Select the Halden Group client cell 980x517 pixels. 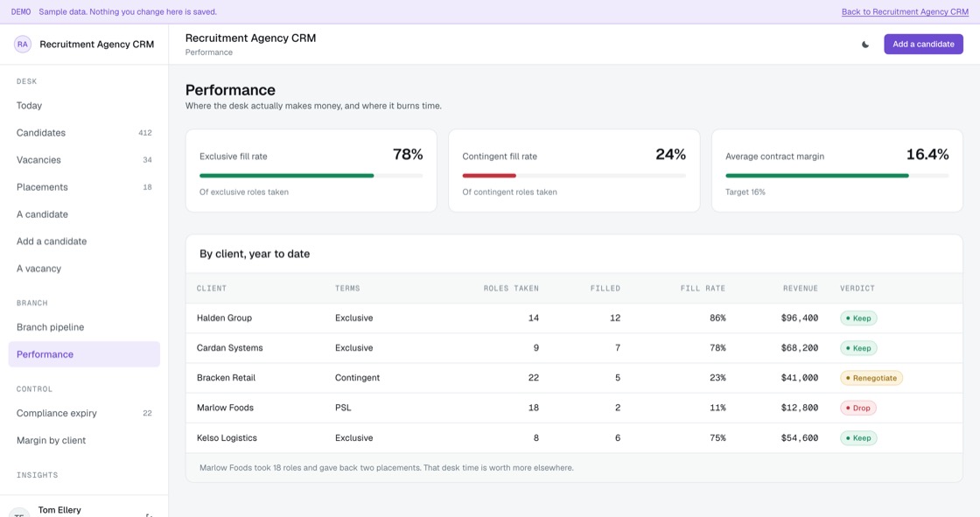(224, 318)
